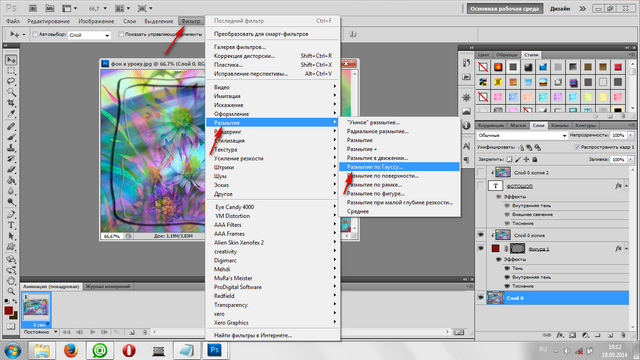The image size is (640, 360).
Task: Play the frame animation
Action: [x=92, y=332]
